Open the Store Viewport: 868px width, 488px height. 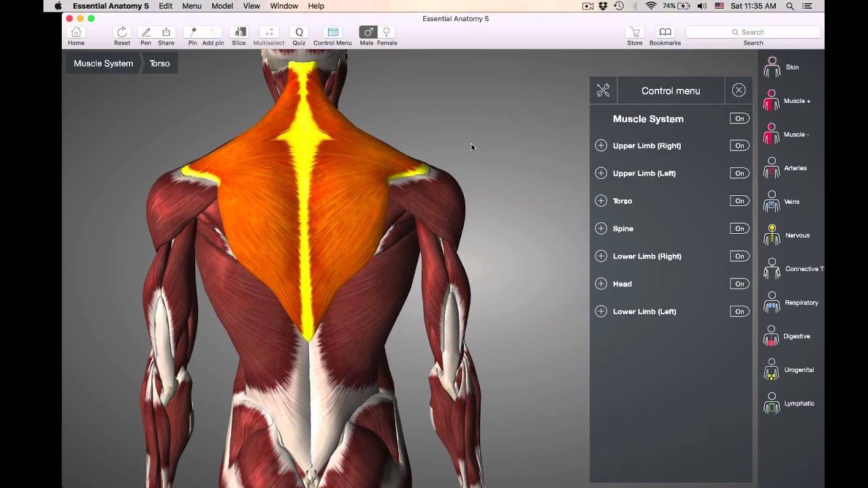(635, 36)
